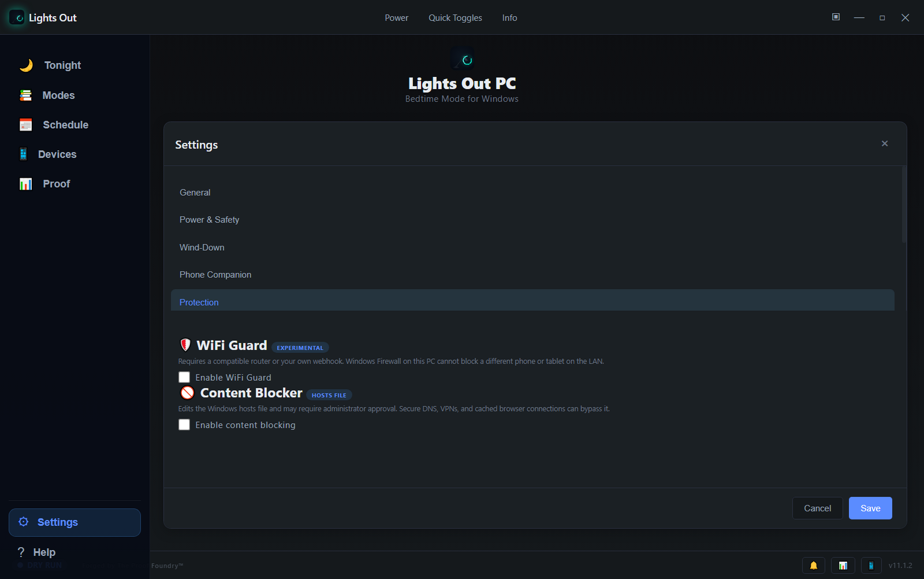Open Proof via its bar-chart icon
Image resolution: width=924 pixels, height=579 pixels.
click(x=26, y=184)
